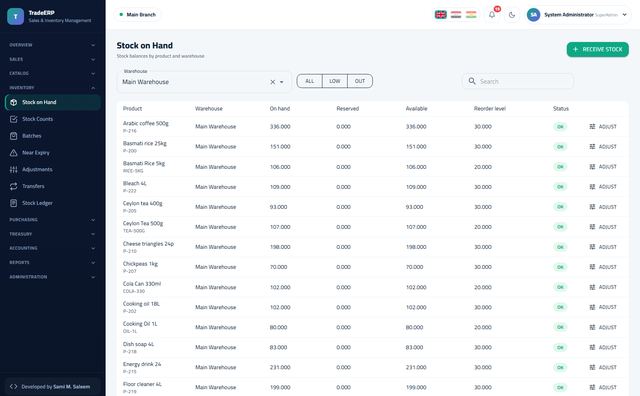Expand the Accounting section
640x396 pixels.
[52, 248]
